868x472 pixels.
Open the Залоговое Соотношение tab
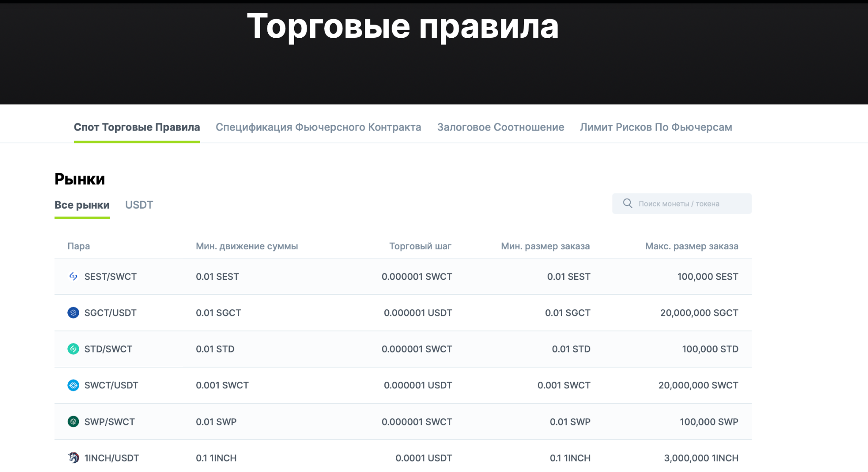tap(501, 127)
